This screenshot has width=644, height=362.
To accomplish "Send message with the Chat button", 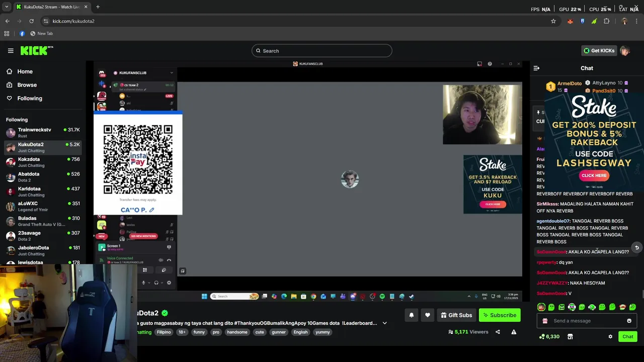I will pos(627,337).
